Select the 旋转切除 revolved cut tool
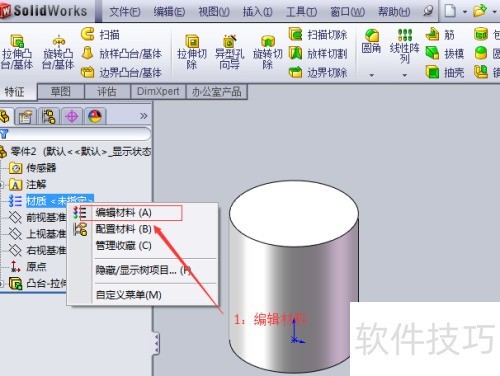 (x=267, y=52)
